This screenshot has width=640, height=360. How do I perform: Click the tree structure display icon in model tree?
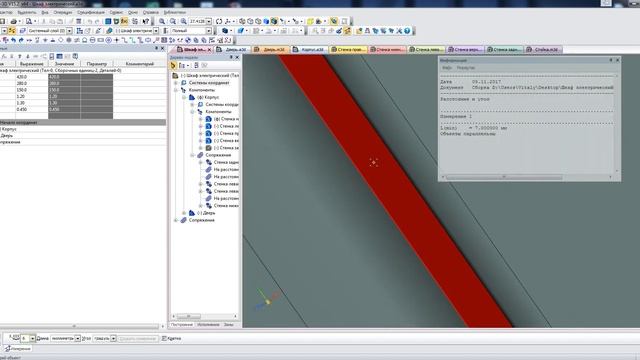pyautogui.click(x=182, y=65)
